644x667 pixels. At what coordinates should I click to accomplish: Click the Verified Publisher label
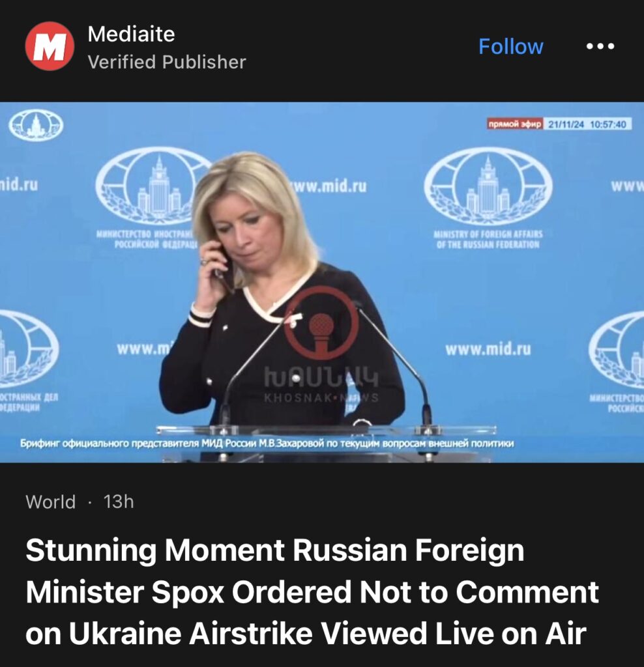click(x=167, y=62)
